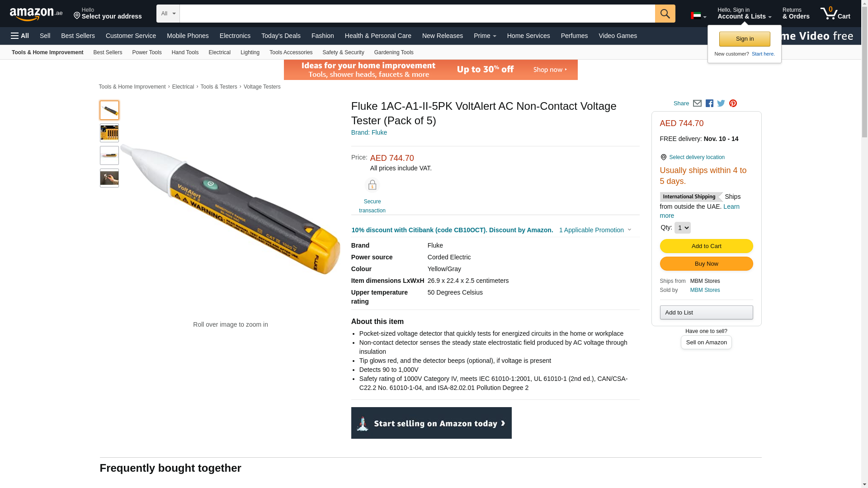Open Today's Deals in navigation bar
The image size is (868, 488).
pos(281,36)
